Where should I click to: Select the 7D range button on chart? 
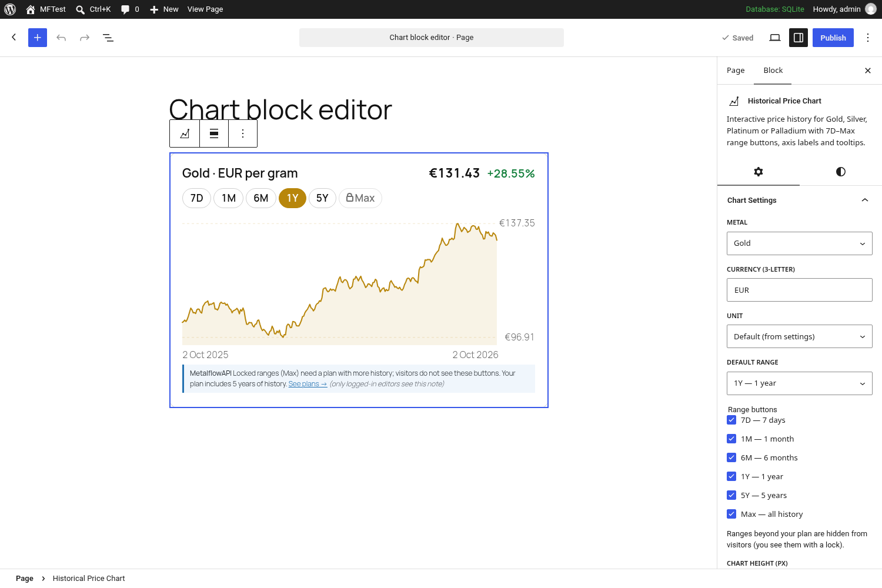[197, 198]
